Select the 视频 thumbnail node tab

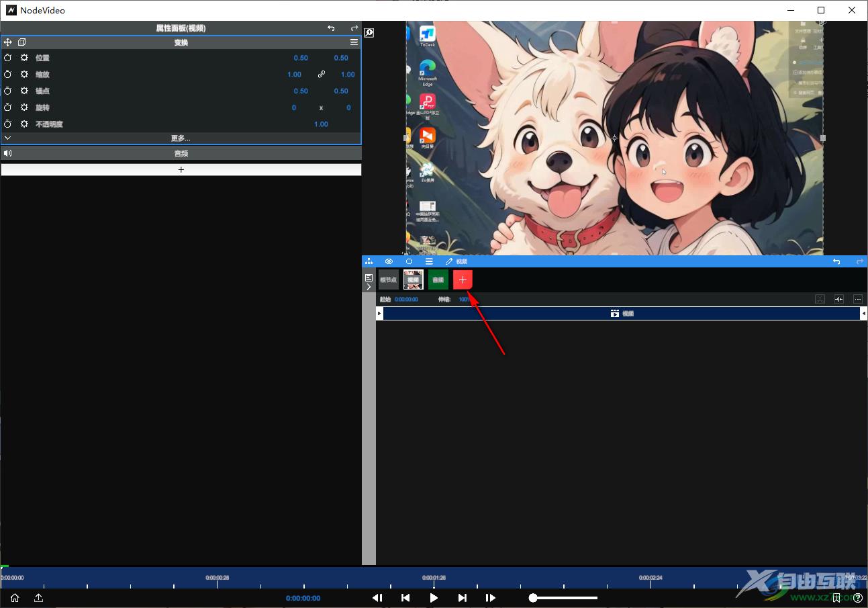(414, 279)
